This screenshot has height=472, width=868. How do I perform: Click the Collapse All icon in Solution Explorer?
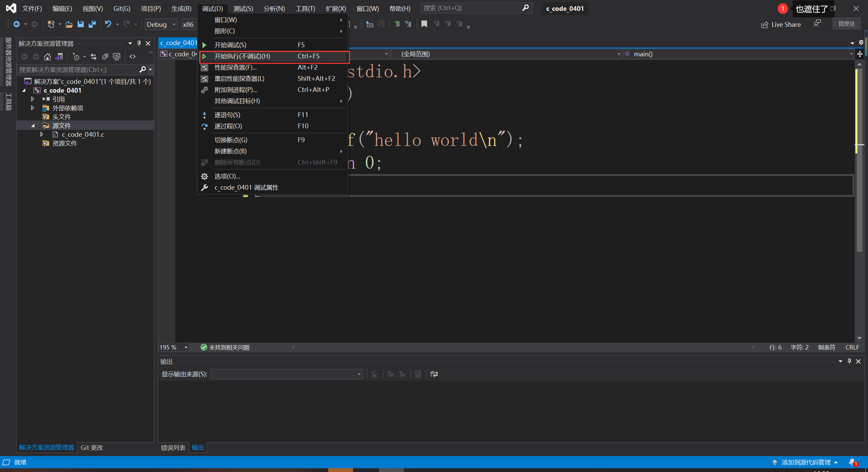click(105, 57)
